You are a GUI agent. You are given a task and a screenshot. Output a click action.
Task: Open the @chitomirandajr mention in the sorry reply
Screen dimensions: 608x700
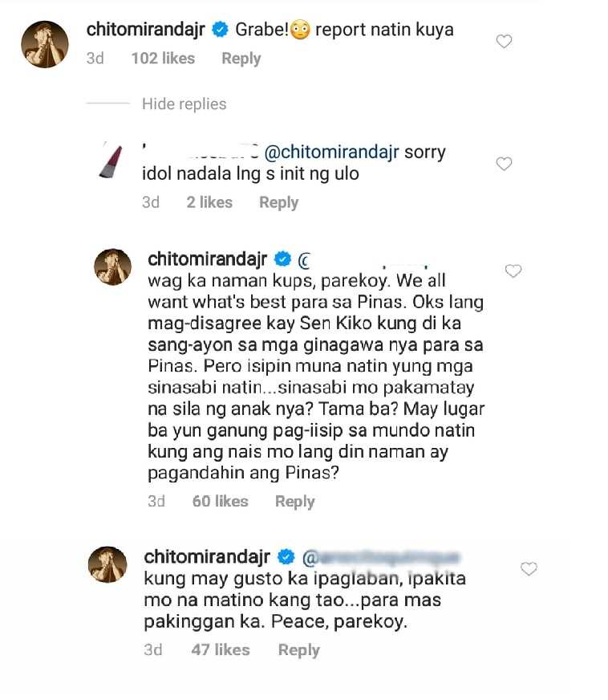(x=332, y=153)
